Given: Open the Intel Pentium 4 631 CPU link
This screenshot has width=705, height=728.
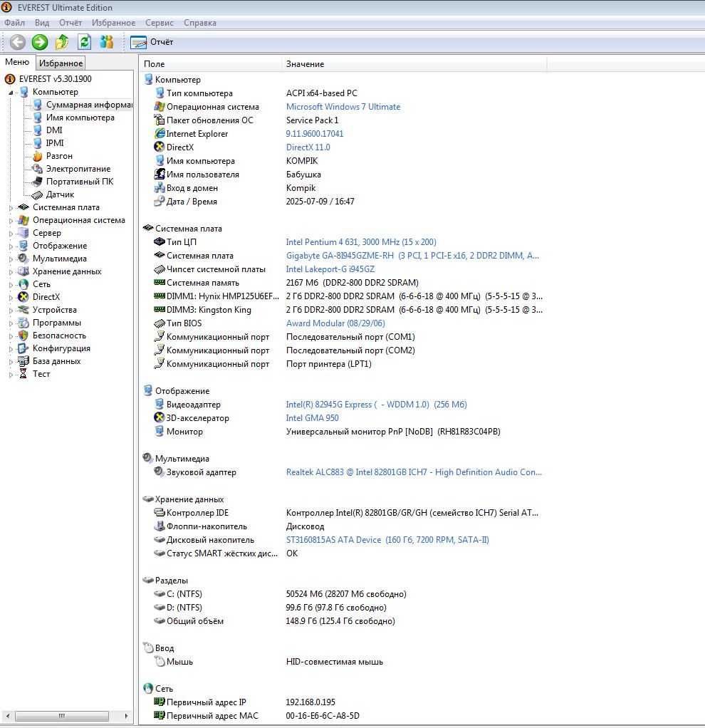Looking at the screenshot, I should [x=361, y=242].
